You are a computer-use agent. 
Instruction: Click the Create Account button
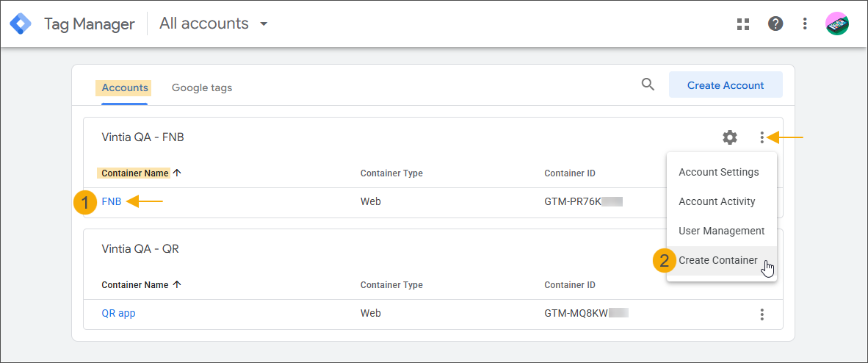[x=726, y=85]
